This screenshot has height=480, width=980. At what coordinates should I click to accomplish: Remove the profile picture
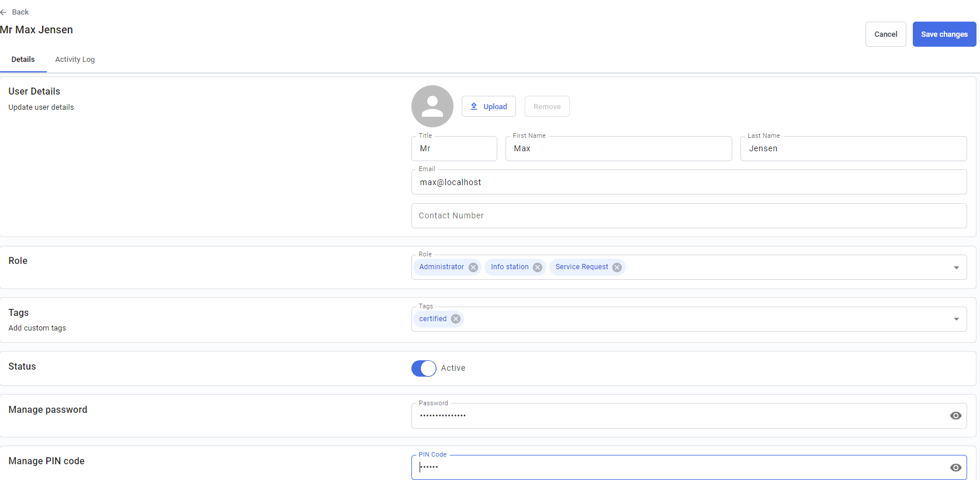tap(547, 106)
